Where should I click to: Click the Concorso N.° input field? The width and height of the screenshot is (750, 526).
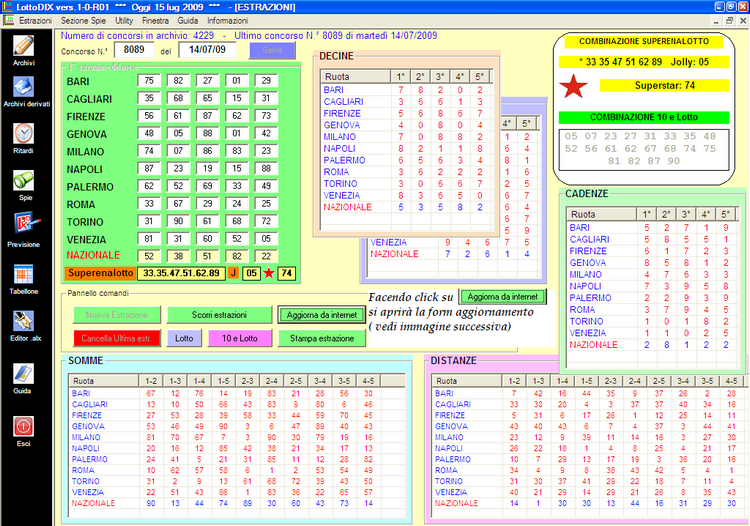coord(132,50)
